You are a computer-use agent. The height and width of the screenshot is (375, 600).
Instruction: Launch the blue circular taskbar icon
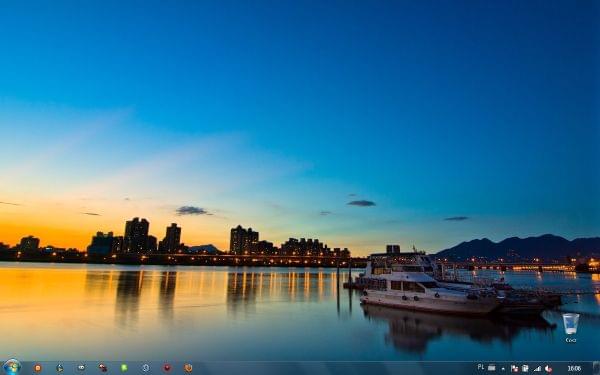(x=145, y=368)
